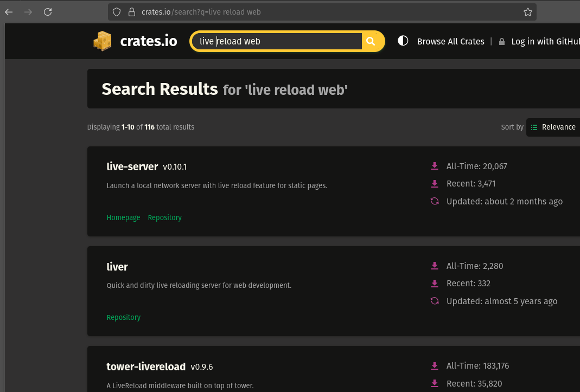Select the live-server description text
Viewport: 580px width, 392px height.
[x=217, y=185]
